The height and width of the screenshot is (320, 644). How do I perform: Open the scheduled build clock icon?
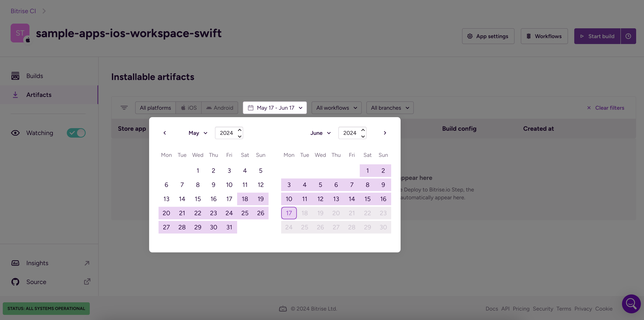[x=628, y=36]
